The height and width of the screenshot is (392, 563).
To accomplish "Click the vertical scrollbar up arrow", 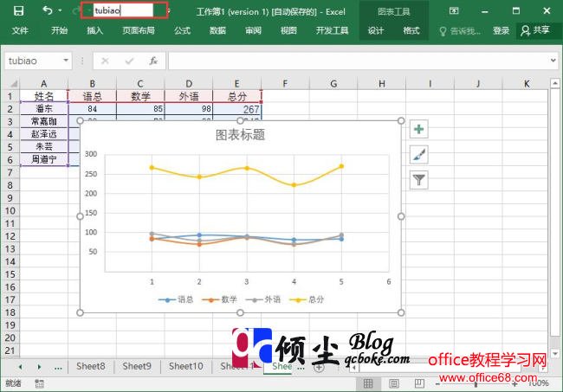I will coord(554,84).
